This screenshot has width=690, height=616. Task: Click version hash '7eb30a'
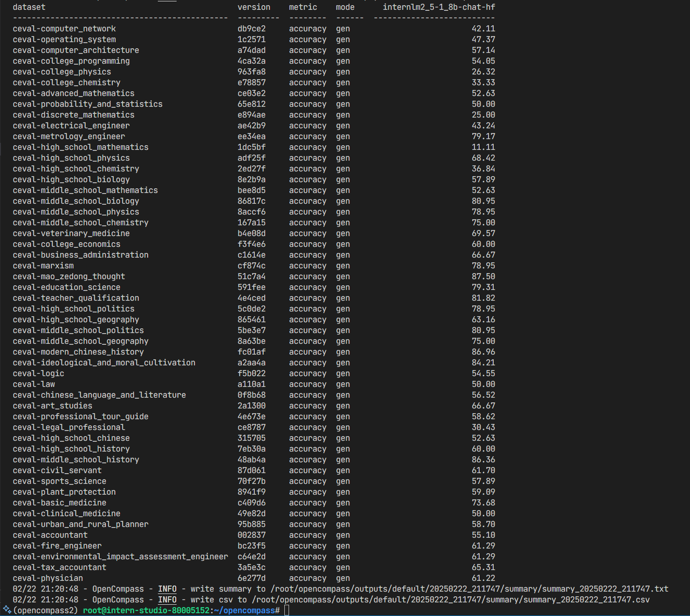(x=252, y=449)
